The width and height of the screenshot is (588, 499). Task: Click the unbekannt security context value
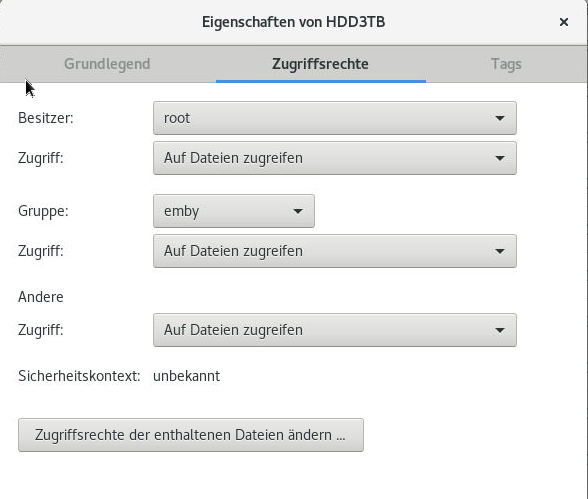186,376
